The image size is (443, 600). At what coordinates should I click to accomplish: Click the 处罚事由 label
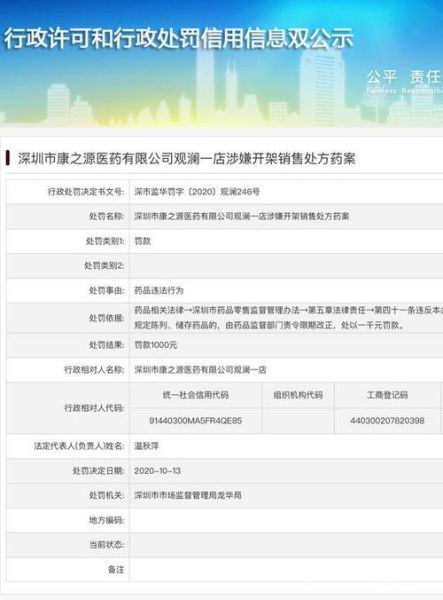point(106,290)
